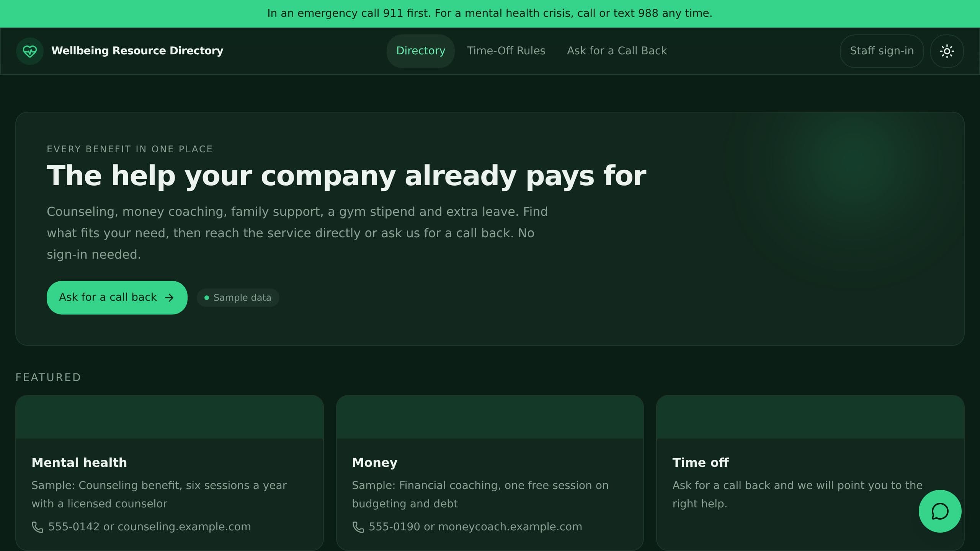Click the Sample data badge

click(x=238, y=298)
